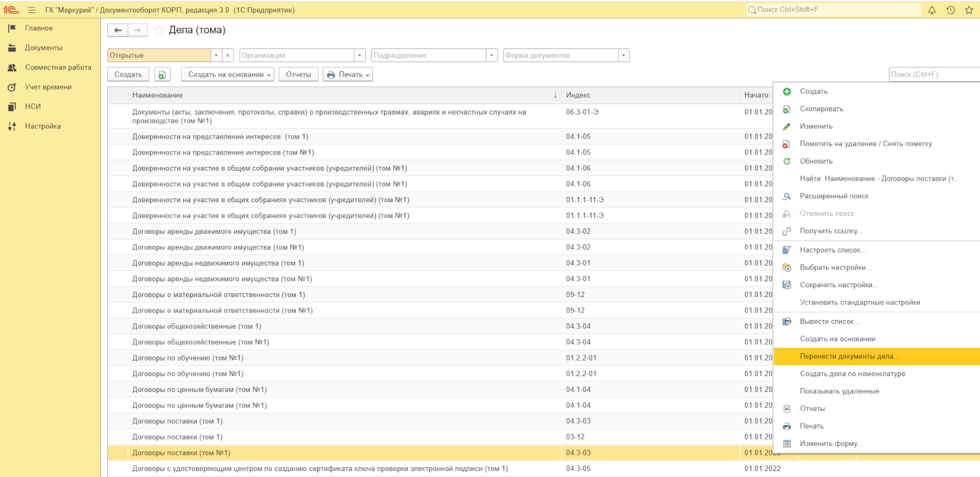Image resolution: width=980 pixels, height=477 pixels.
Task: Open Учет времени section in sidebar
Action: point(48,87)
